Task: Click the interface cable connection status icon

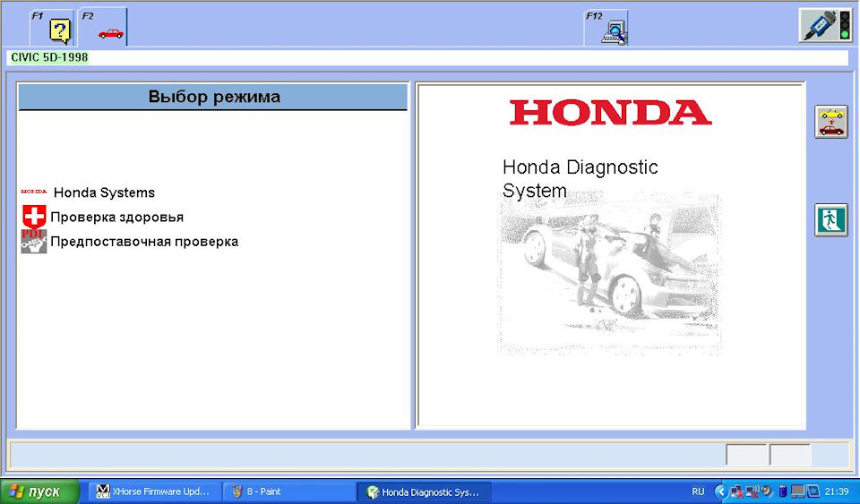Action: [x=825, y=25]
